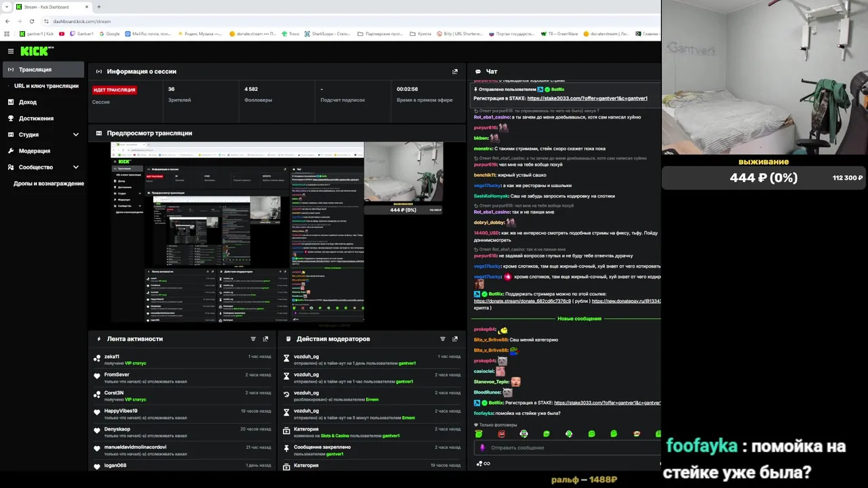Open a new browser tab
Viewport: 868px width, 488px height.
tap(99, 7)
